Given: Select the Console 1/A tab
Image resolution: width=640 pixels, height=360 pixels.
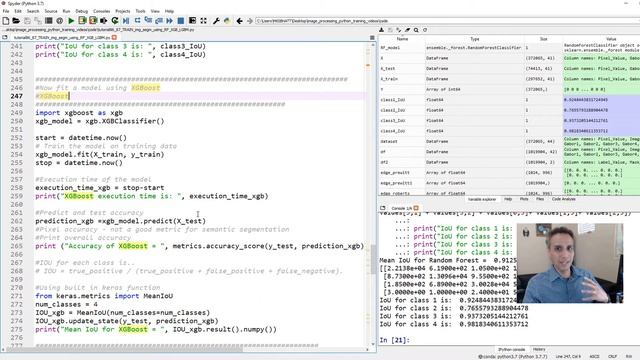Looking at the screenshot, I should (x=402, y=208).
